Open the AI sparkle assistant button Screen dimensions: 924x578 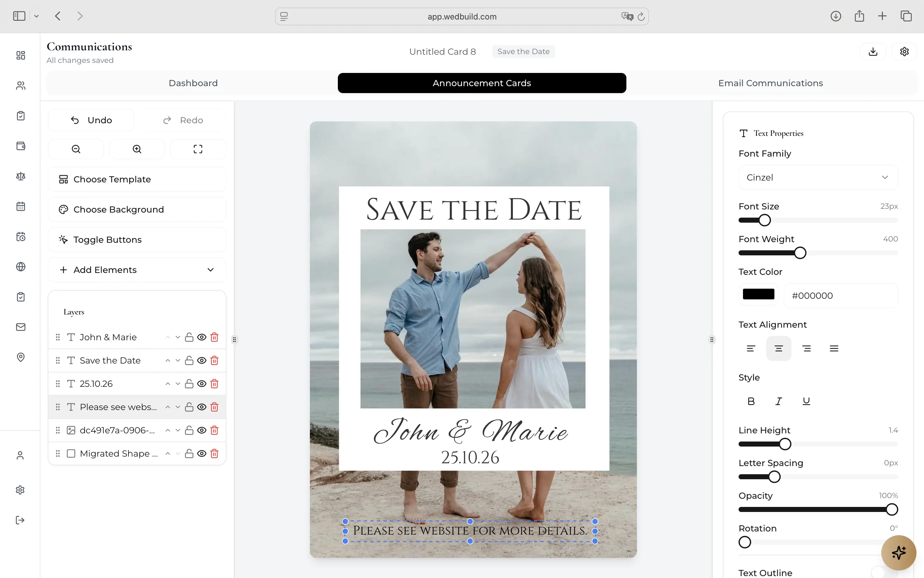pos(899,553)
